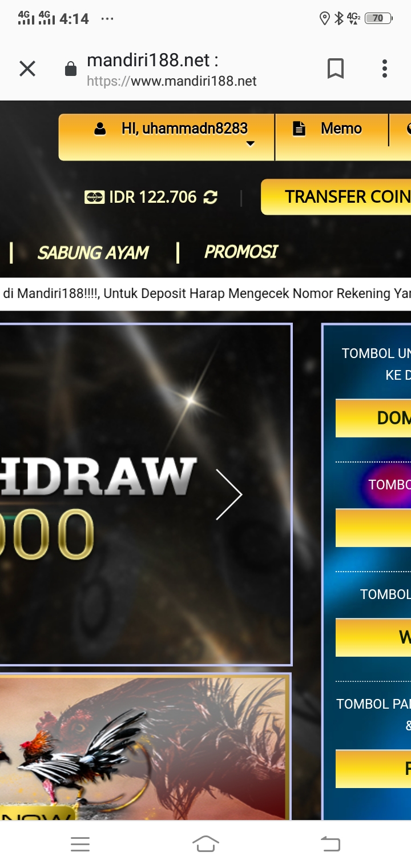Screen dimensions: 411x868
Task: Go to Android home screen button
Action: coord(205,844)
